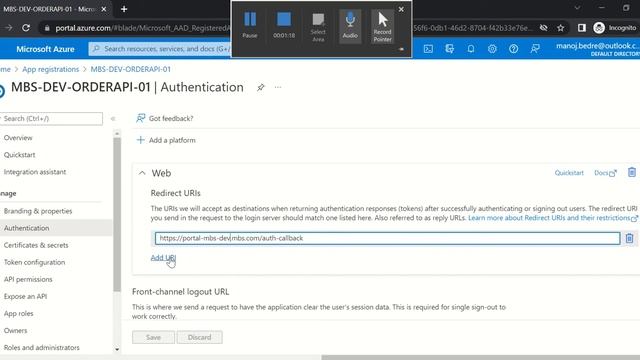Image resolution: width=640 pixels, height=360 pixels.
Task: Open Azure Cloud Shell
Action: tap(428, 49)
